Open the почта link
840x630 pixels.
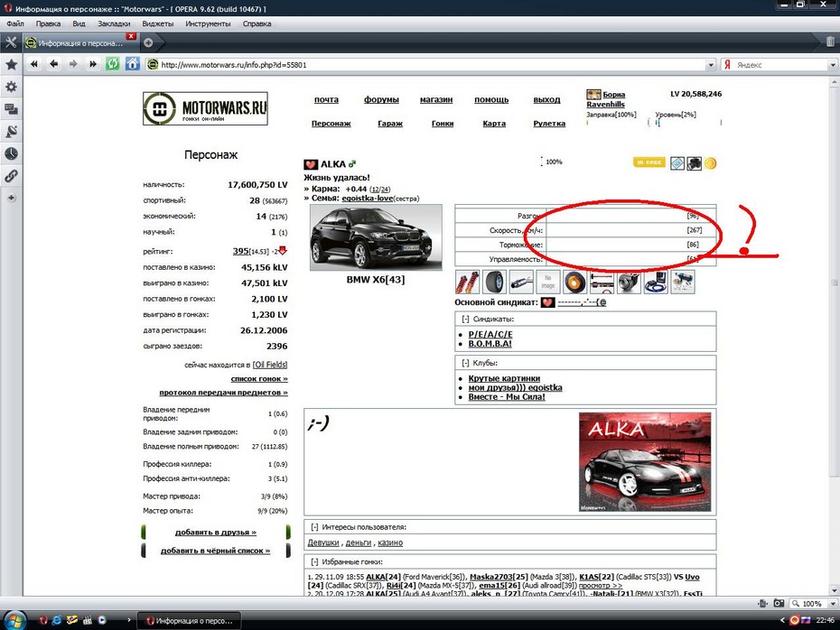point(326,99)
